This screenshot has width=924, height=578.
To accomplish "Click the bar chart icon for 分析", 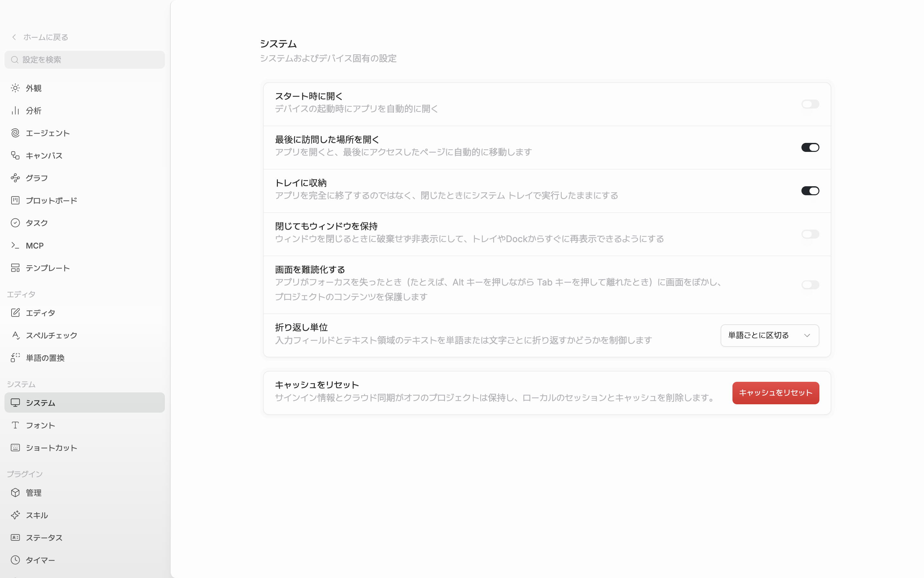I will click(15, 111).
